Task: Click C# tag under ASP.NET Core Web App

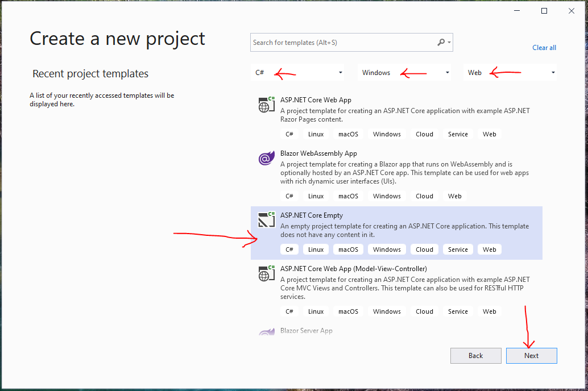Action: pos(289,134)
